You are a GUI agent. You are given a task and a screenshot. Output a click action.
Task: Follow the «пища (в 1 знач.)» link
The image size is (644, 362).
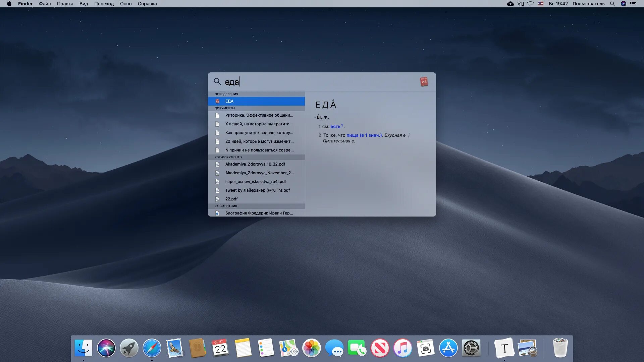[364, 135]
